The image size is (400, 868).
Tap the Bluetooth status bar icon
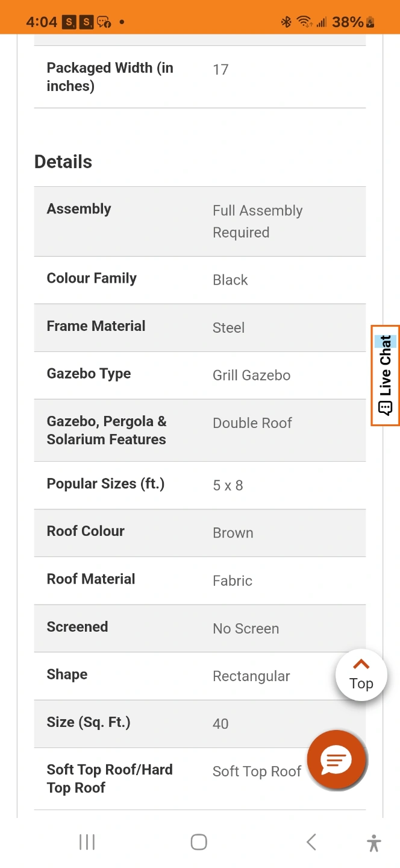286,22
